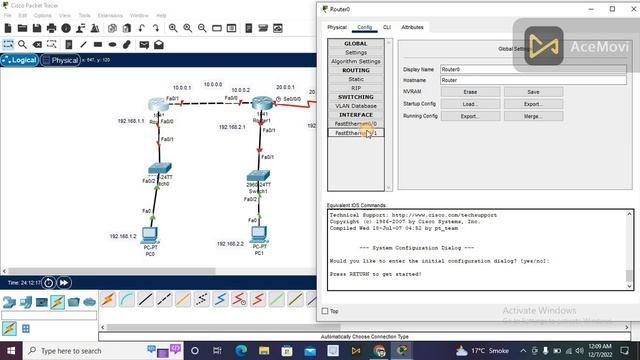Screen dimensions: 640x360
Task: Select the Draw Ellipse tool
Action: pos(112,44)
